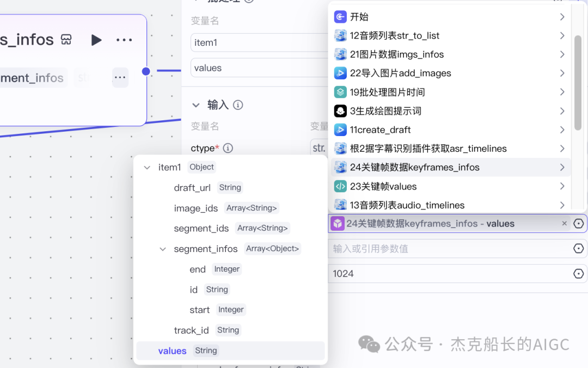Click the hexagon icon beside empty parameter field
The image size is (588, 368).
[578, 248]
